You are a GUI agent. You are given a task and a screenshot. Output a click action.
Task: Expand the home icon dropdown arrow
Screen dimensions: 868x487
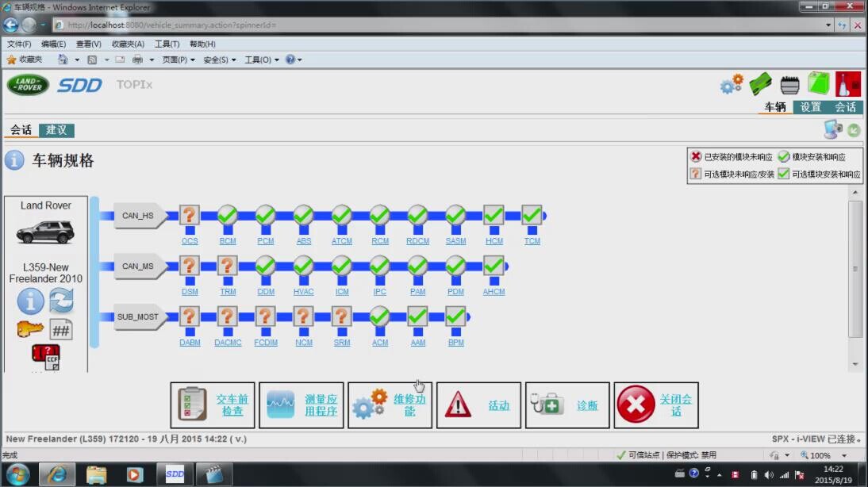(x=77, y=59)
